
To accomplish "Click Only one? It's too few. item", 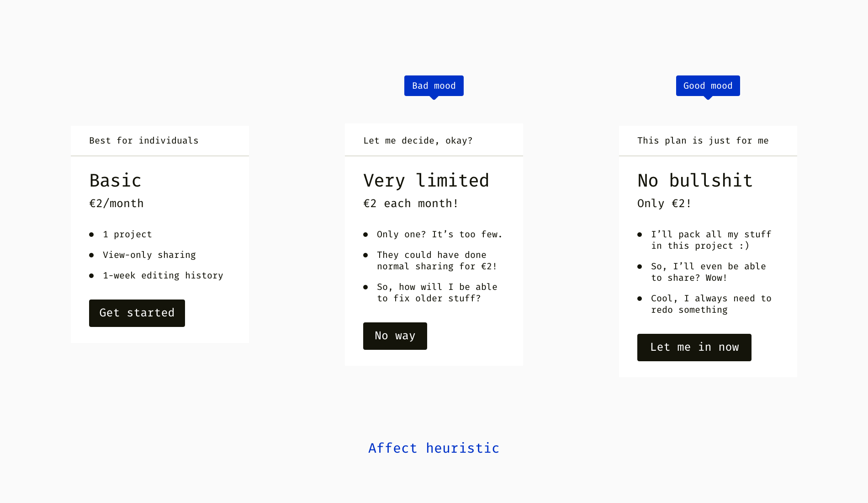I will tap(439, 235).
